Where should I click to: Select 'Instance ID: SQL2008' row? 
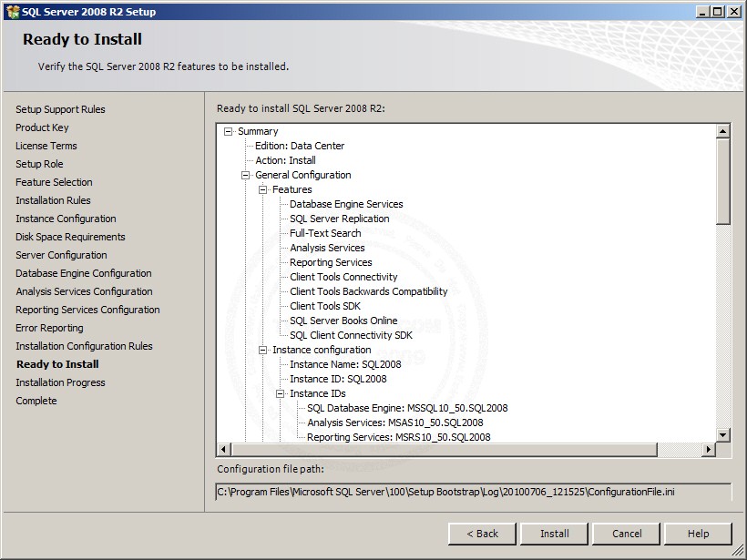338,379
